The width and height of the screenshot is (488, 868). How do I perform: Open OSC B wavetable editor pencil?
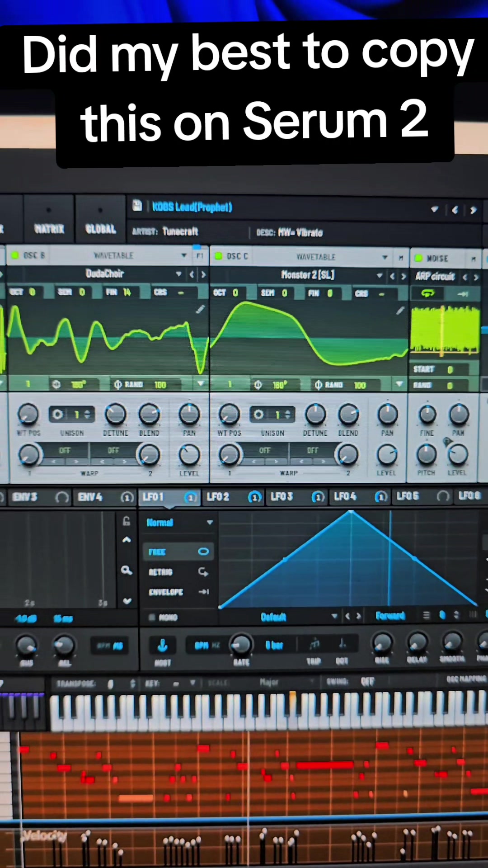(x=200, y=309)
